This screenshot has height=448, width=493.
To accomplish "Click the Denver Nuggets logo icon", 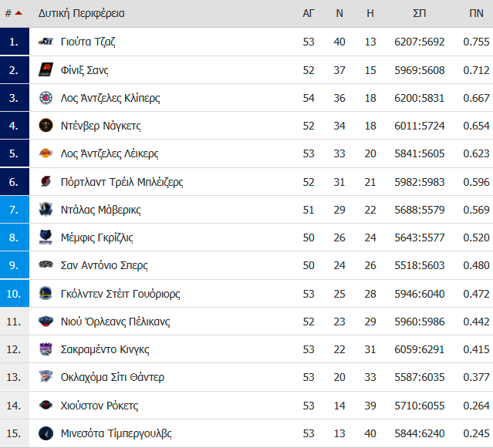I will (x=46, y=126).
